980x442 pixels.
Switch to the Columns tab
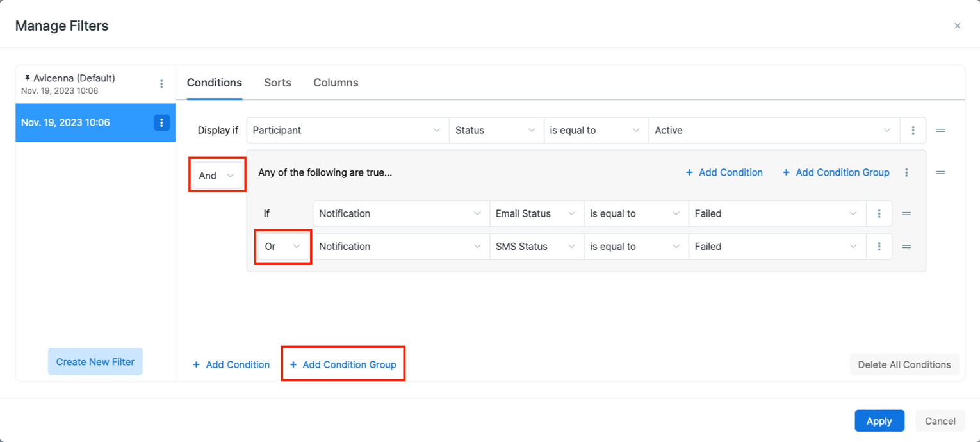[336, 83]
